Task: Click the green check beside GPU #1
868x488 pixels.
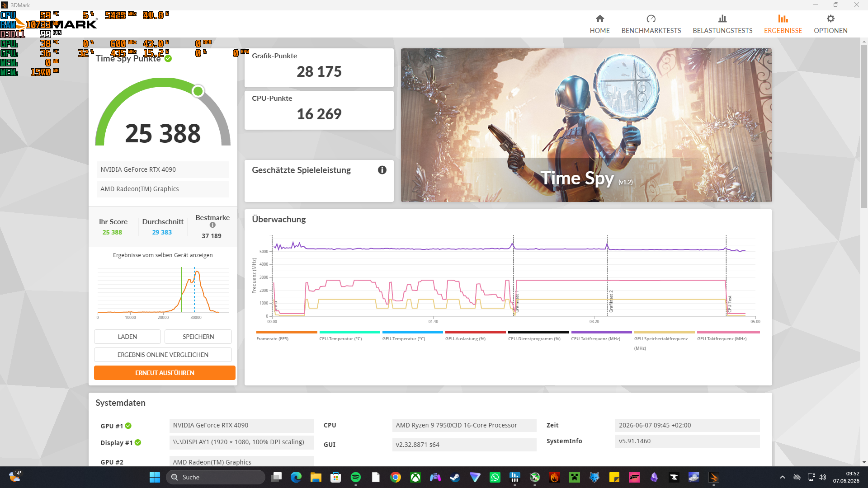Action: [128, 426]
